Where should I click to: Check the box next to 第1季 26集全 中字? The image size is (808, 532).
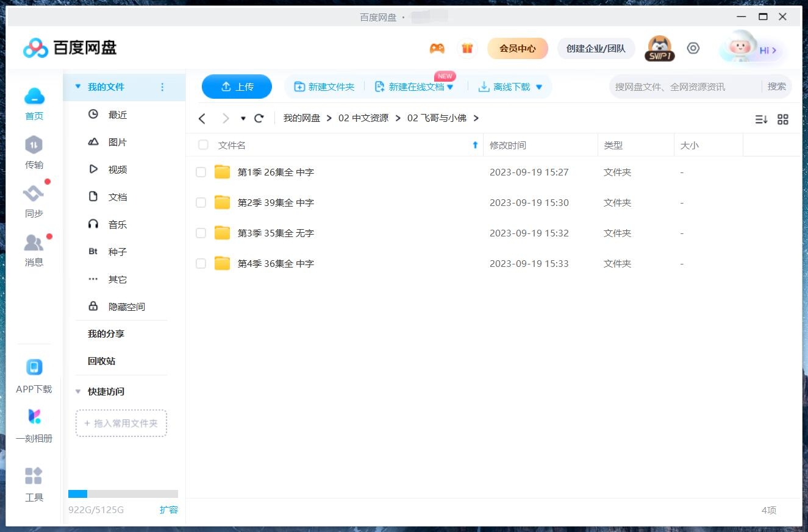(x=201, y=172)
